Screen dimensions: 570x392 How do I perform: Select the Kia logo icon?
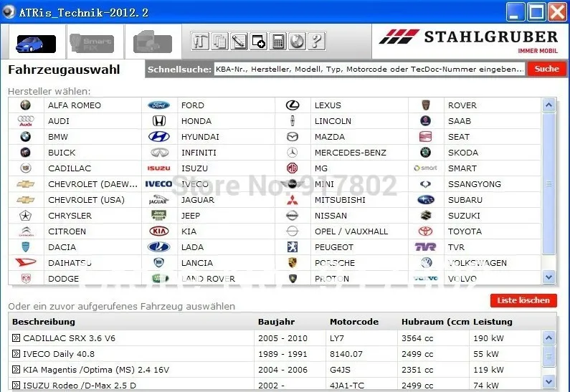coord(159,231)
